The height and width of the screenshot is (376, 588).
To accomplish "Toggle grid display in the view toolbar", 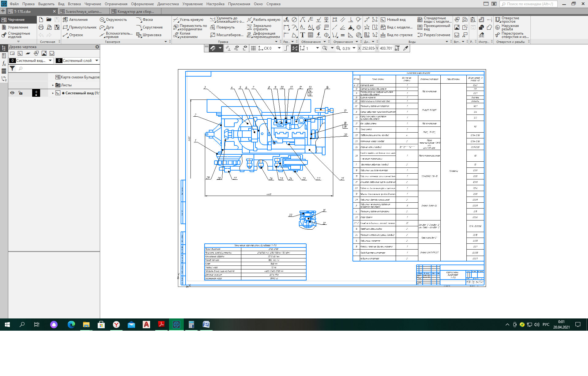I will pos(253,48).
